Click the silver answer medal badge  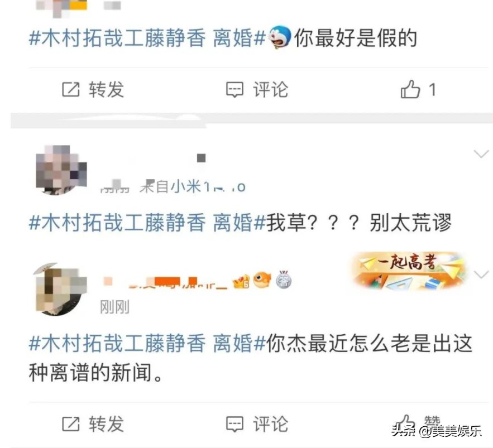coord(284,280)
